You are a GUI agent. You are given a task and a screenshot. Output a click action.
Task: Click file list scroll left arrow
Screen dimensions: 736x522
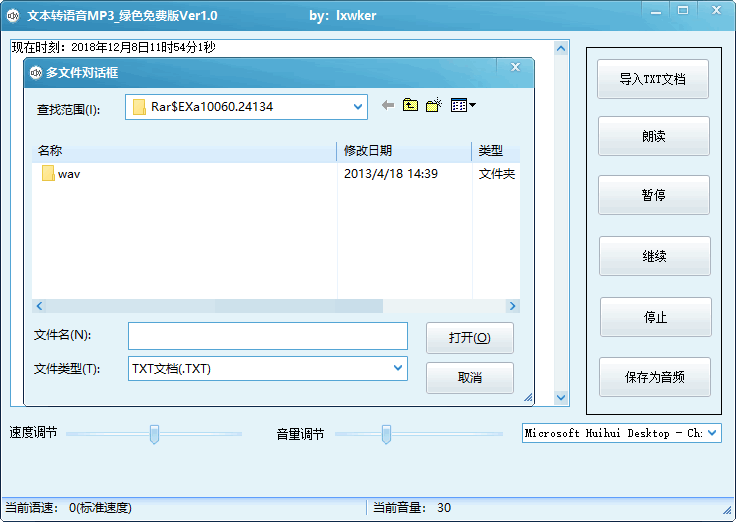pos(39,306)
